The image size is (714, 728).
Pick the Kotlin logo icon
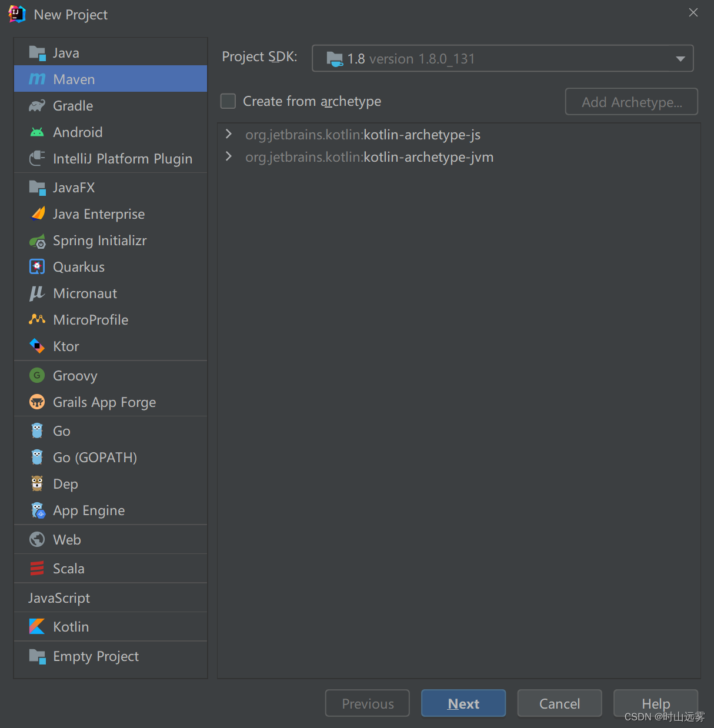point(37,627)
